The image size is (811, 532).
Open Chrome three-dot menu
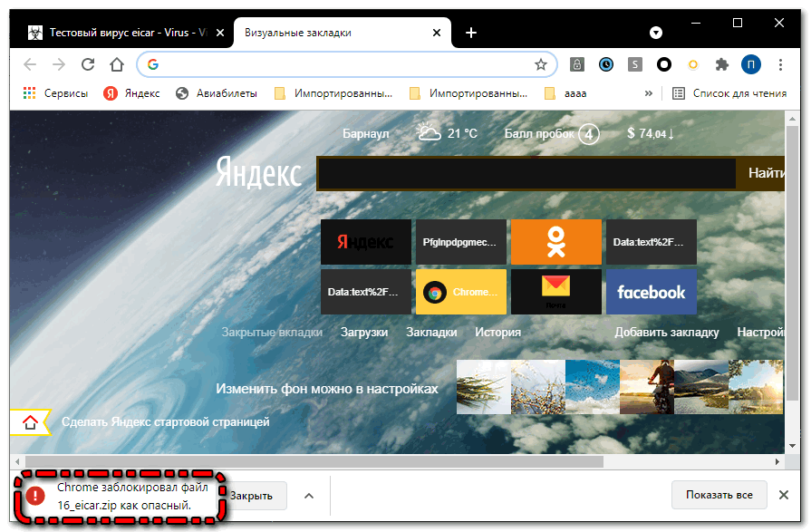[780, 64]
